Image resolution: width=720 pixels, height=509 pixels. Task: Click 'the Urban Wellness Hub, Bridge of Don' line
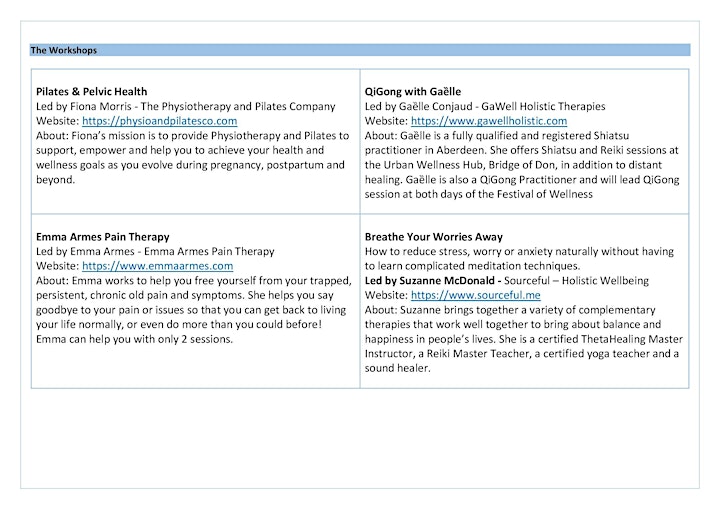pyautogui.click(x=513, y=165)
